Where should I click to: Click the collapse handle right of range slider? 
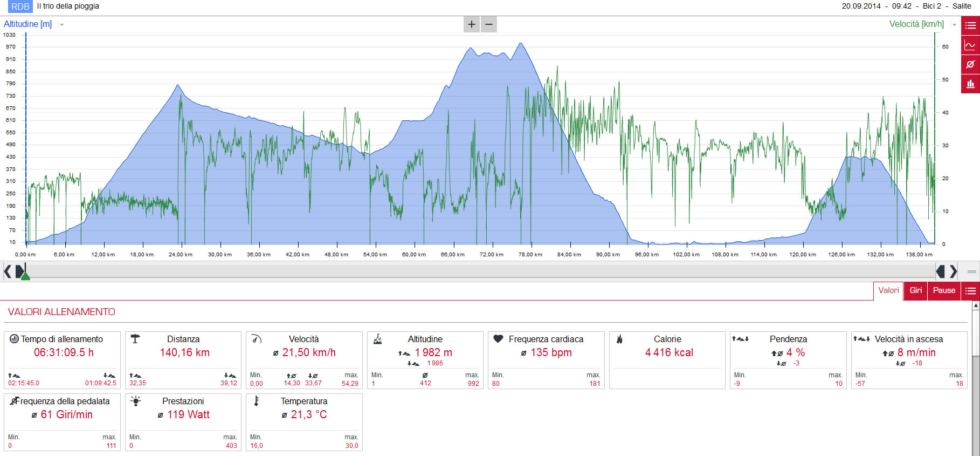click(972, 271)
